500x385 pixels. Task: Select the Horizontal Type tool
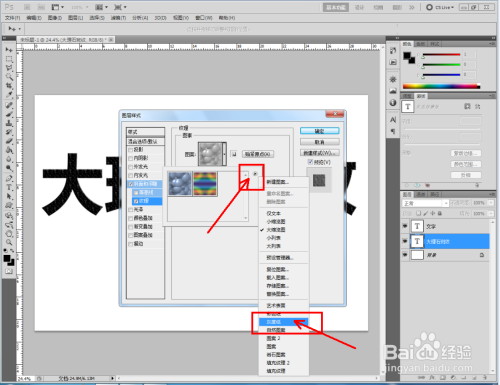click(x=9, y=187)
